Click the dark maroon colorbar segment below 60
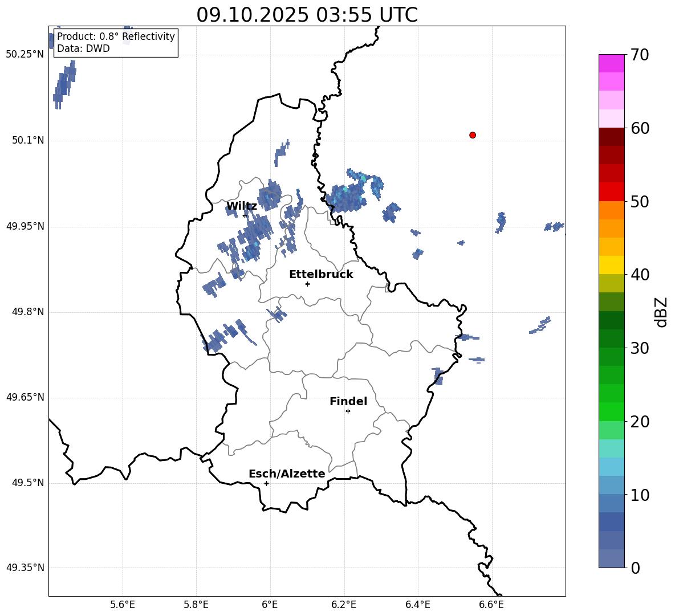675x616 pixels. [x=611, y=137]
